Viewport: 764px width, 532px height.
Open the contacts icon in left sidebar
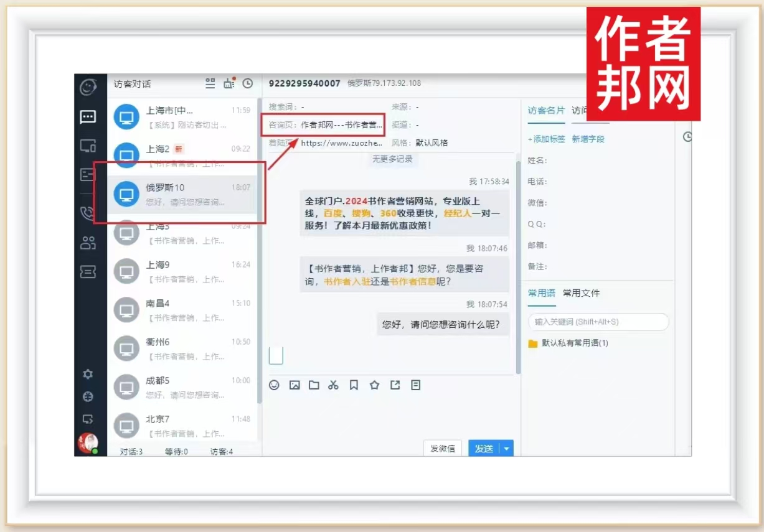(88, 243)
